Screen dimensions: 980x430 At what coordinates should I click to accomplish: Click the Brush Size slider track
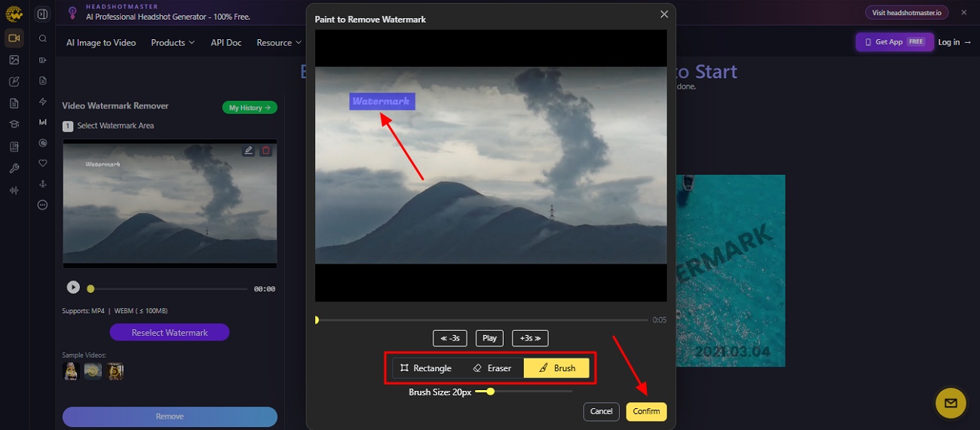coord(524,392)
